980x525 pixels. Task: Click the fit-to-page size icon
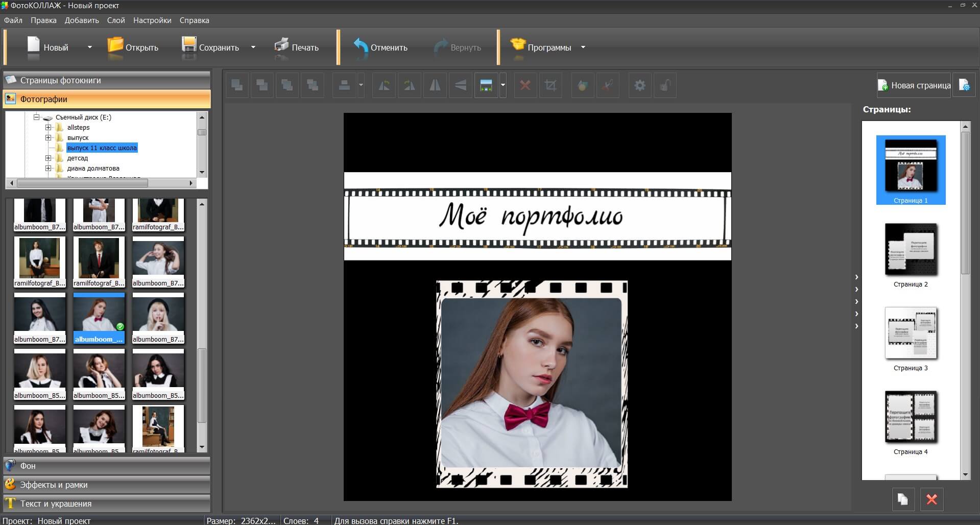pyautogui.click(x=486, y=85)
